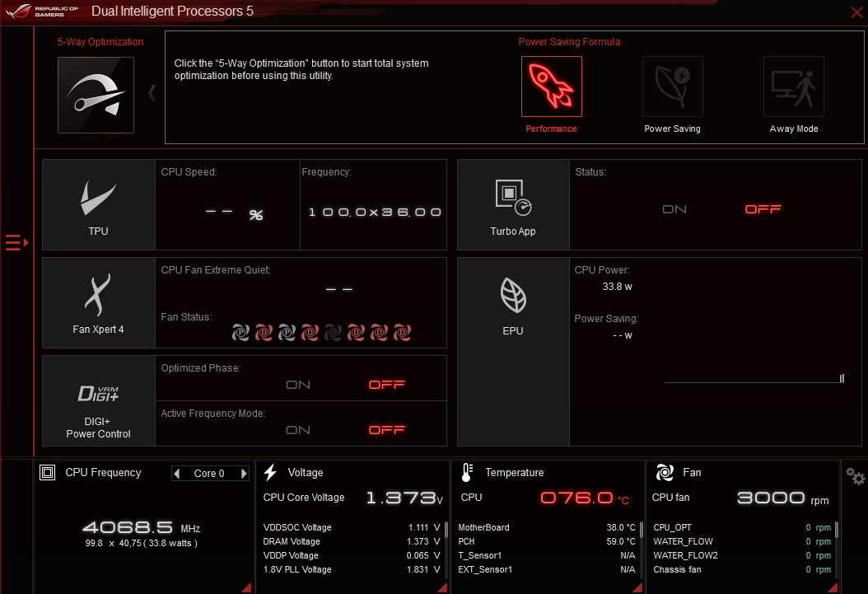Select previous core with left arrow

(x=177, y=474)
